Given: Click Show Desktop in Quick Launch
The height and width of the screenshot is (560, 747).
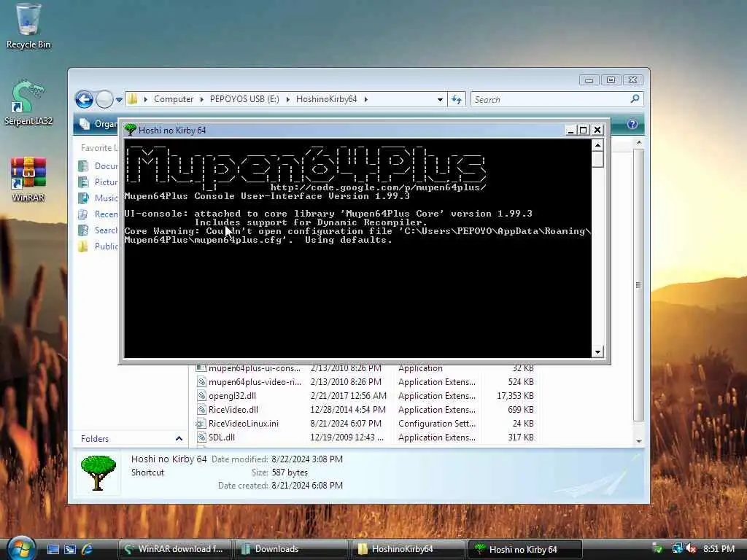Looking at the screenshot, I should click(x=53, y=549).
